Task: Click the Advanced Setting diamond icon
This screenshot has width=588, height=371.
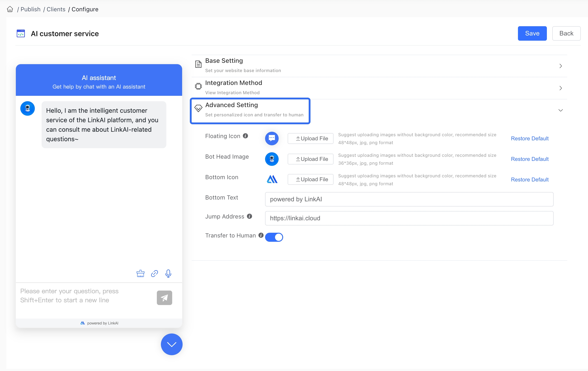Action: click(x=198, y=108)
